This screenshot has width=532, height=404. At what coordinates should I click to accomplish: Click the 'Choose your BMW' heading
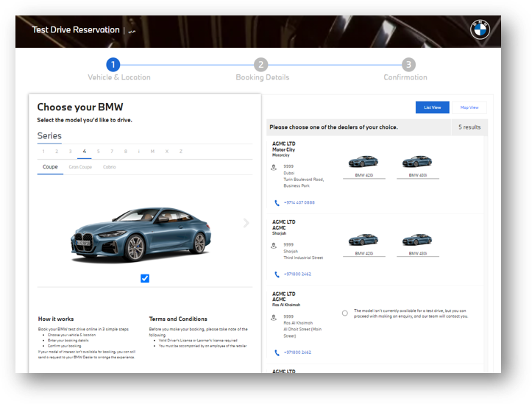tap(80, 107)
